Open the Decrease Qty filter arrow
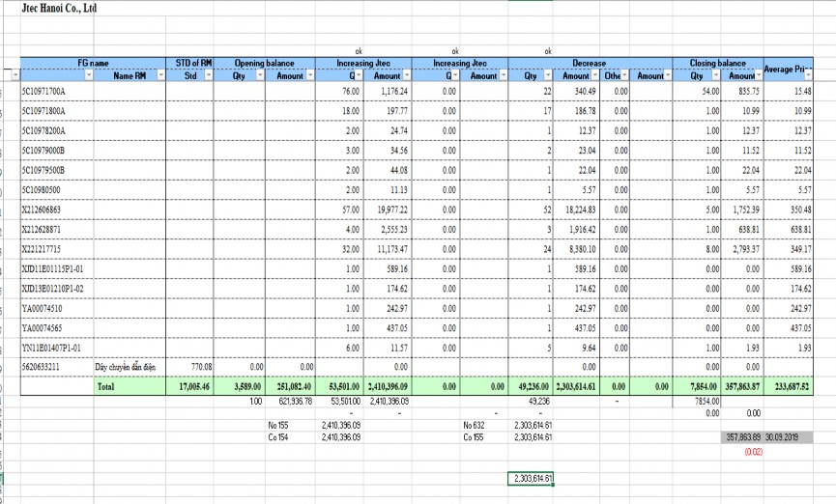This screenshot has height=504, width=836. click(546, 74)
